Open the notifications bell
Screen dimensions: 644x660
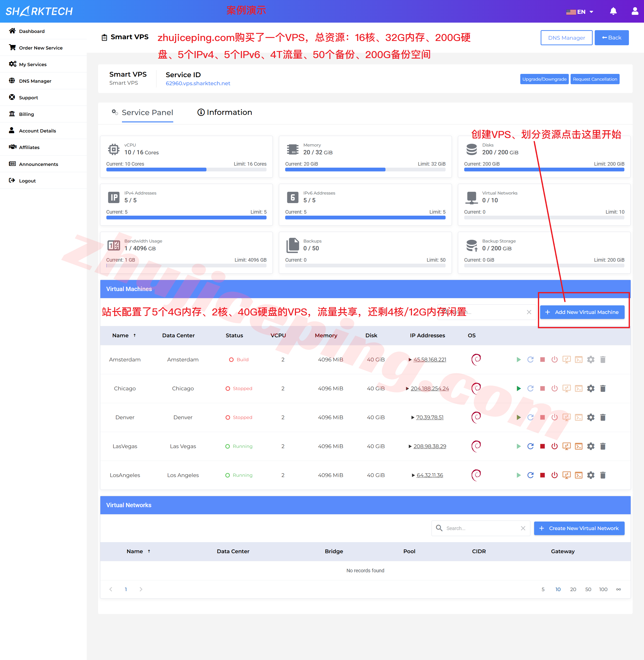tap(613, 11)
